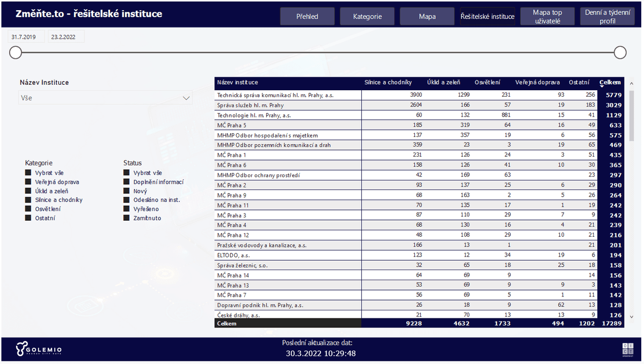Viewport: 644px width, 364px height.
Task: Click the OICT logo icon
Action: 627,348
